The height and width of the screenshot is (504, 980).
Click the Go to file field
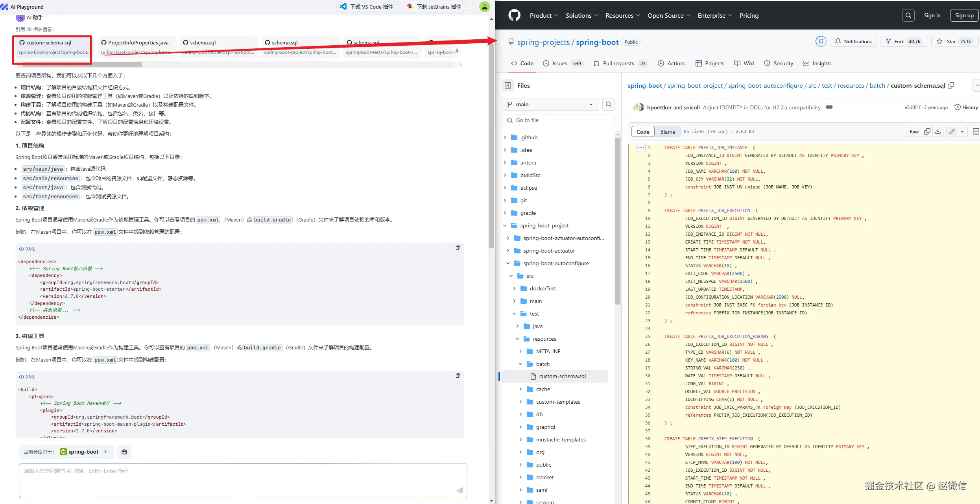point(559,120)
